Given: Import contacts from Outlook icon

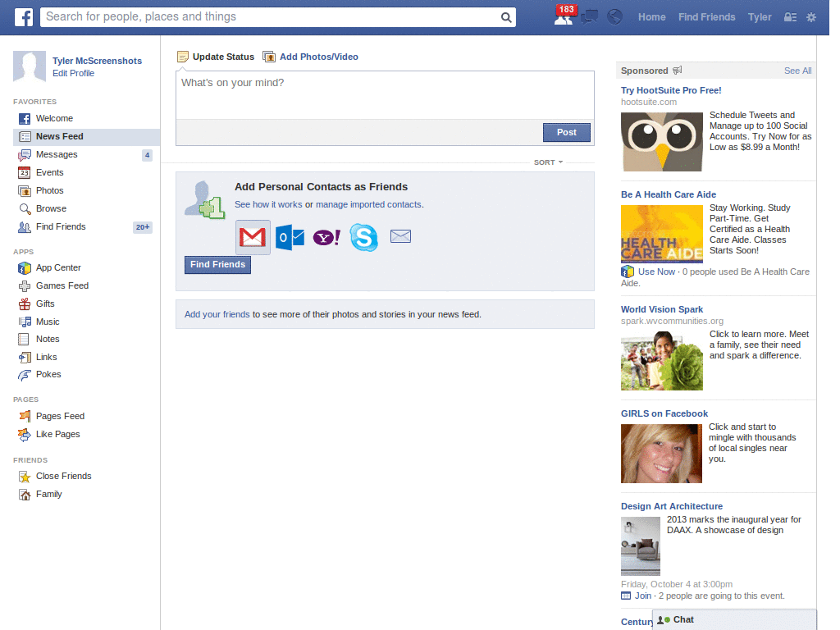Looking at the screenshot, I should coord(290,237).
